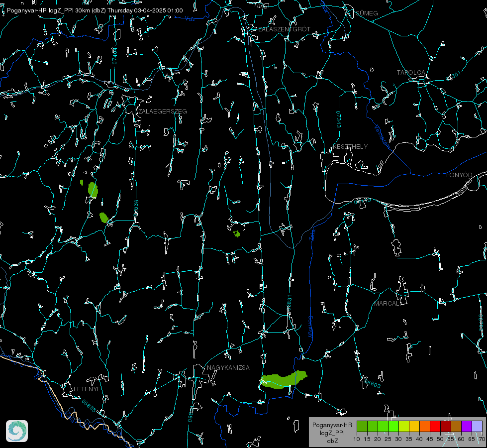Pick the orange 40-45 dBZ legend swatch
This screenshot has height=448, width=487.
(425, 426)
